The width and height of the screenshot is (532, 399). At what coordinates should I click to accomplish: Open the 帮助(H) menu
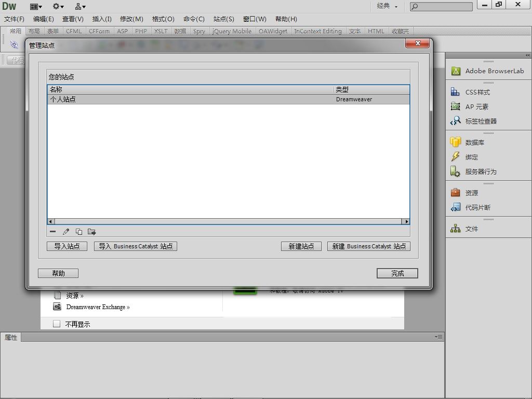286,19
